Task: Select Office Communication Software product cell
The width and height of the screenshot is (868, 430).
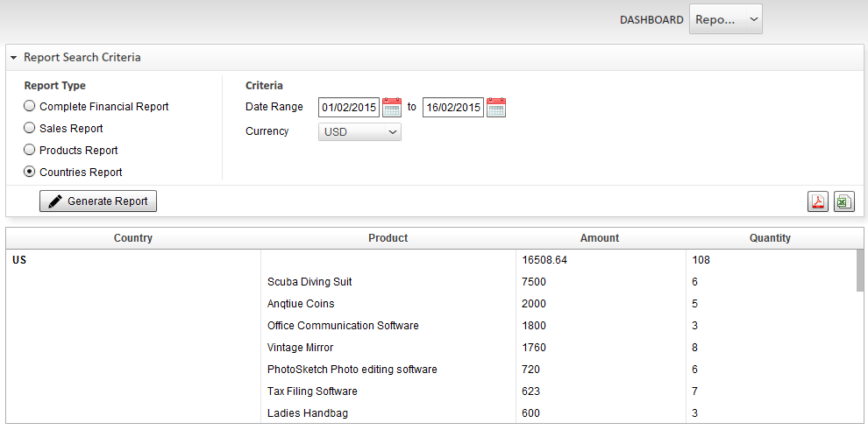Action: tap(388, 326)
